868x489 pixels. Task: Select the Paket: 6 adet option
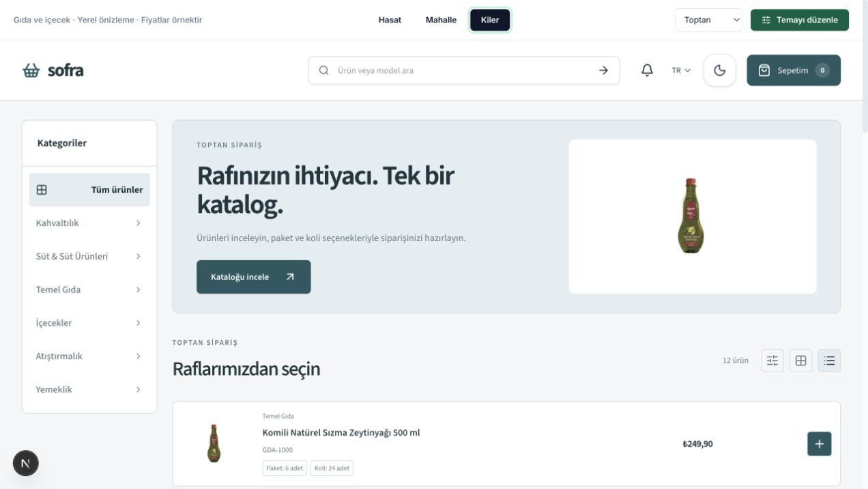[285, 469]
